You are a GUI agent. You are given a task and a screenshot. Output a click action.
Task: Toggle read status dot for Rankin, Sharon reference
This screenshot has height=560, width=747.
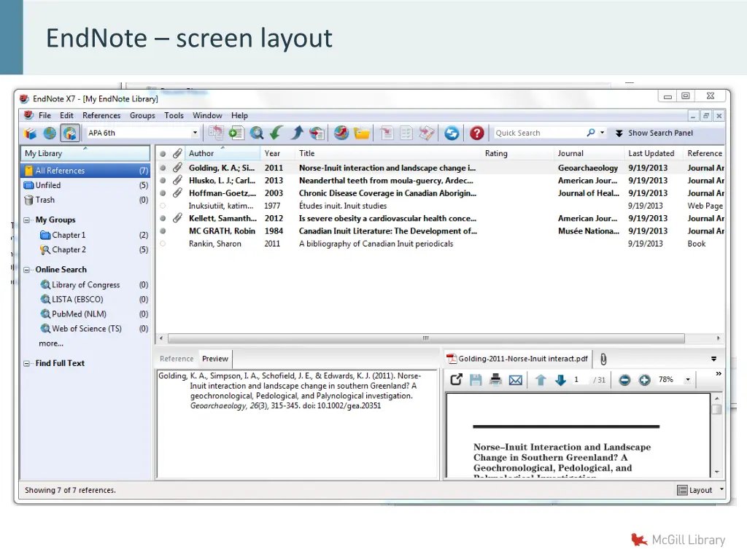pyautogui.click(x=163, y=244)
